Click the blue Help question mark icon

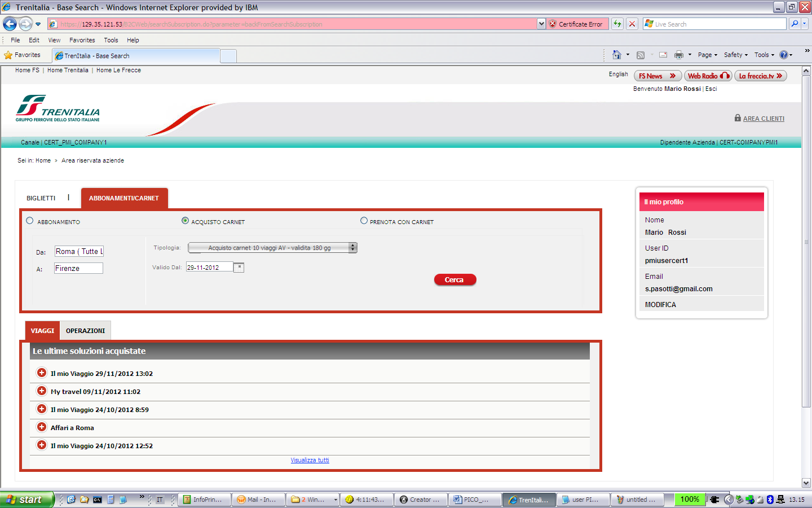[784, 55]
